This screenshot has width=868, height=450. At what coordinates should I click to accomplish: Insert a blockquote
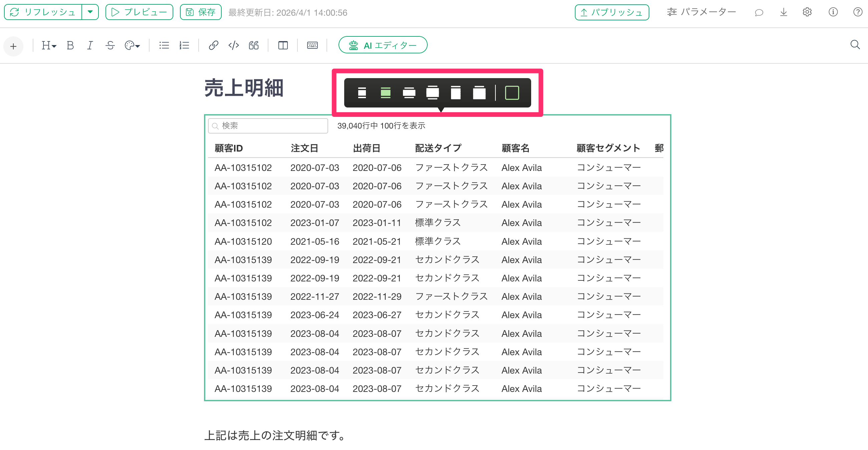(x=254, y=45)
